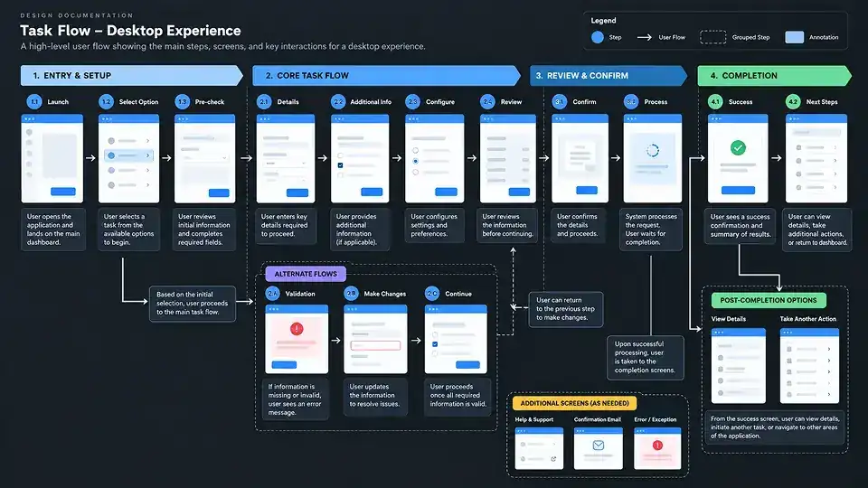Open the Take Another Action screen thumbnail
Image resolution: width=868 pixels, height=488 pixels.
pyautogui.click(x=809, y=366)
